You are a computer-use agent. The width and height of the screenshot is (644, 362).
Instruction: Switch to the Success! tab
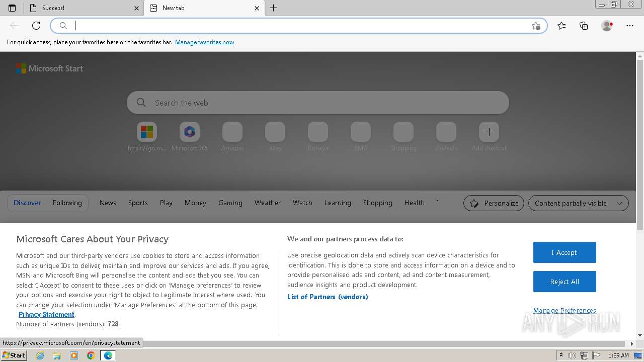coord(84,8)
